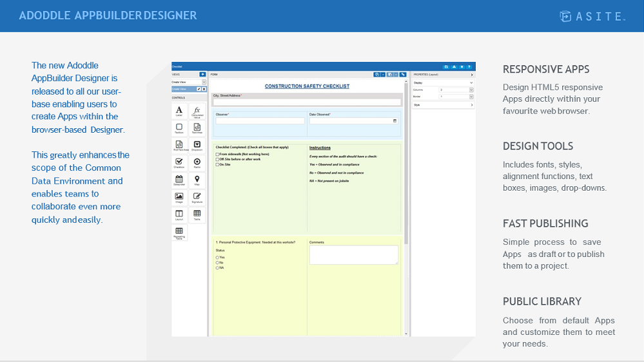Select the NA status radio button

coord(217,268)
